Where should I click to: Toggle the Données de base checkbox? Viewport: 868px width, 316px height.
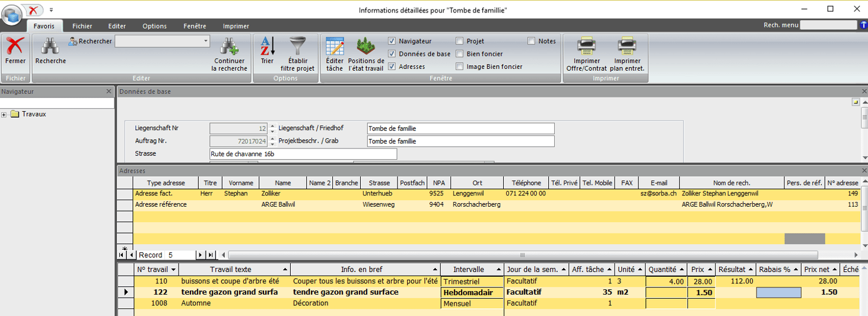[x=392, y=53]
